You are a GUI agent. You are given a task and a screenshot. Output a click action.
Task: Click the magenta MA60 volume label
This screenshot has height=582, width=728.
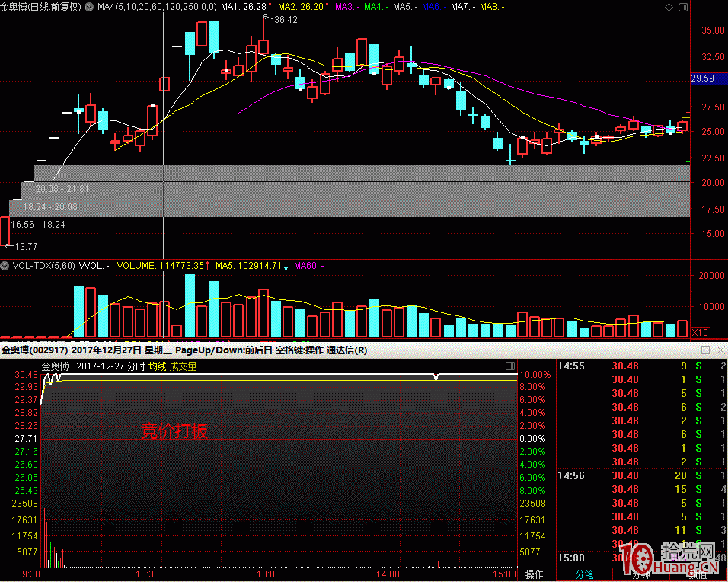308,266
